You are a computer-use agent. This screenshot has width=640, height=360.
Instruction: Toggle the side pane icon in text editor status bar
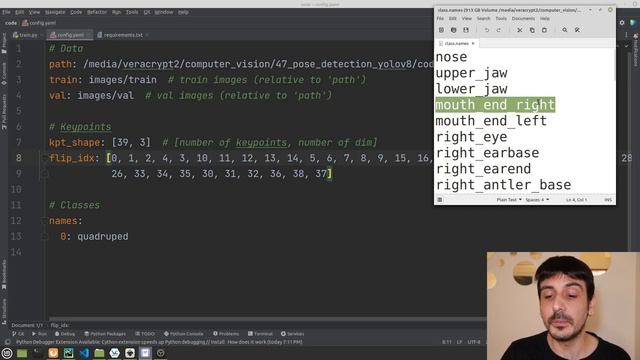point(440,200)
